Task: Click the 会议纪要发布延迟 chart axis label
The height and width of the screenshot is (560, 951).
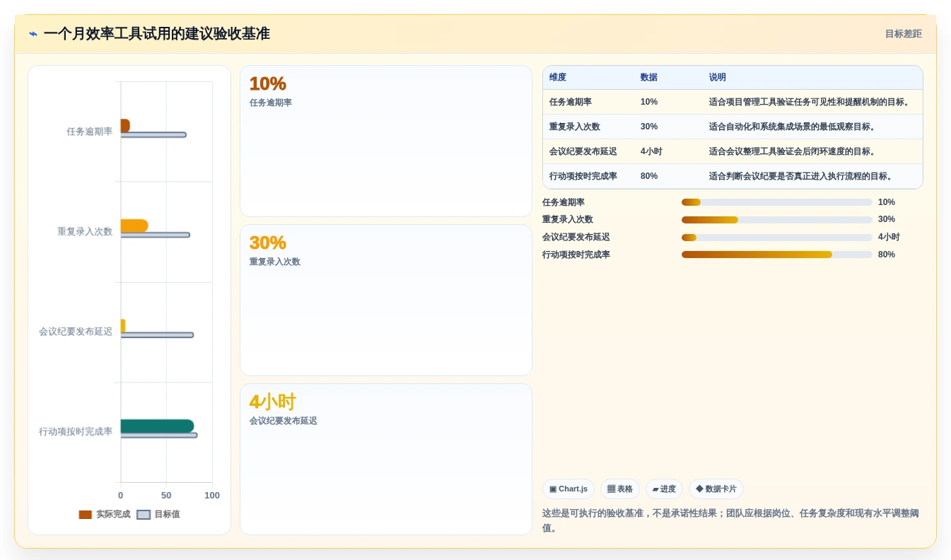Action: click(x=76, y=332)
